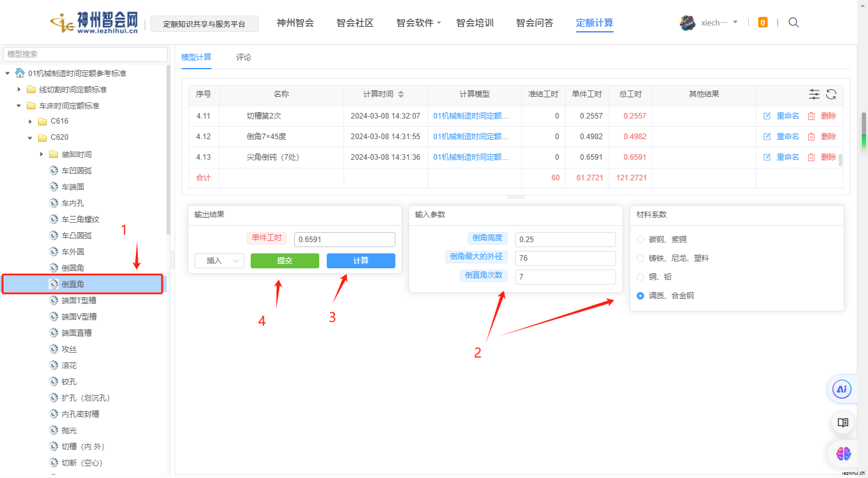Open the table column settings icon
The width and height of the screenshot is (868, 478).
point(814,94)
